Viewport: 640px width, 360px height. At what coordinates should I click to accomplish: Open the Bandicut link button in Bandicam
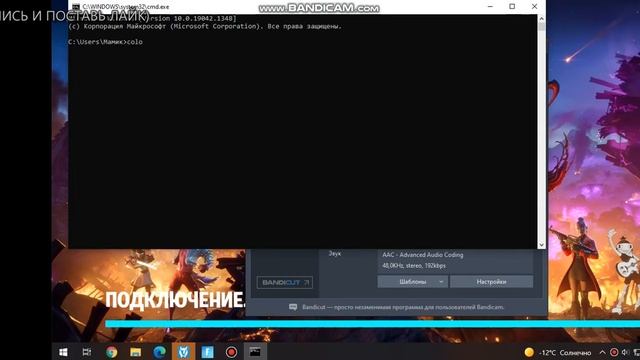tap(285, 282)
